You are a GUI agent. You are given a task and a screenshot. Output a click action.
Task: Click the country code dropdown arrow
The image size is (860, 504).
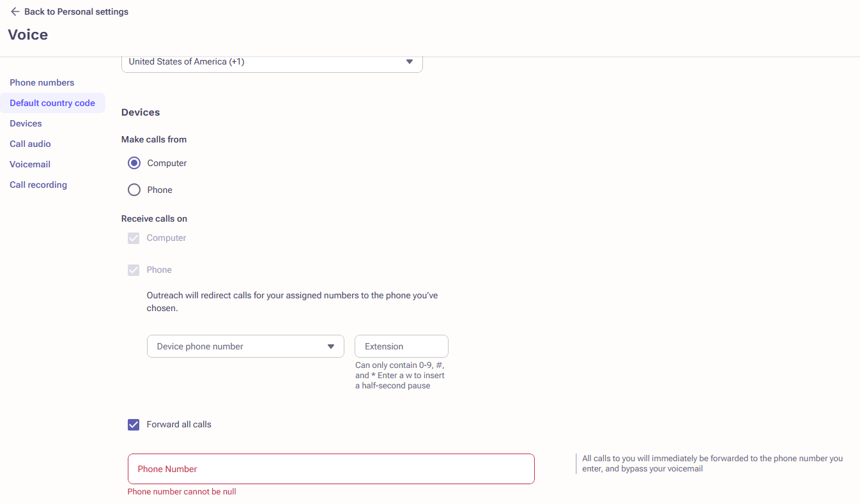pyautogui.click(x=410, y=62)
